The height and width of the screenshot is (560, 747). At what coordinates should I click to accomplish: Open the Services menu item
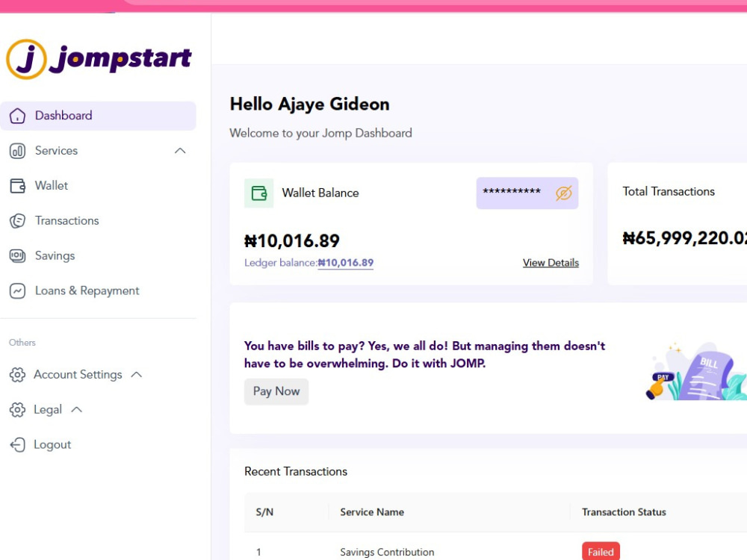[x=98, y=151]
